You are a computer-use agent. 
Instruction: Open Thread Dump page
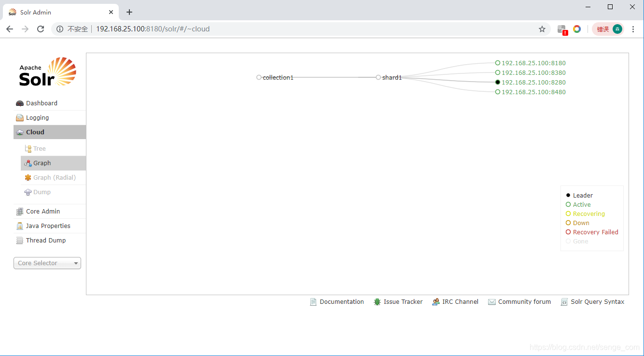coord(50,241)
